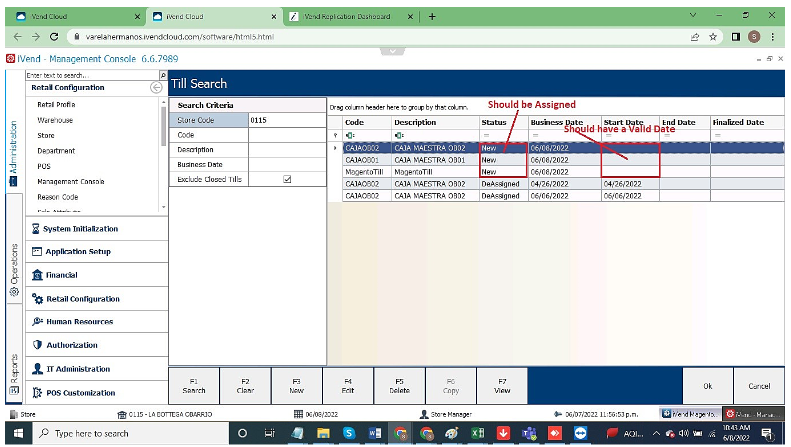Sort grid by Finalized Date column header
Viewport: 791px width, 447px height.
[x=747, y=122]
